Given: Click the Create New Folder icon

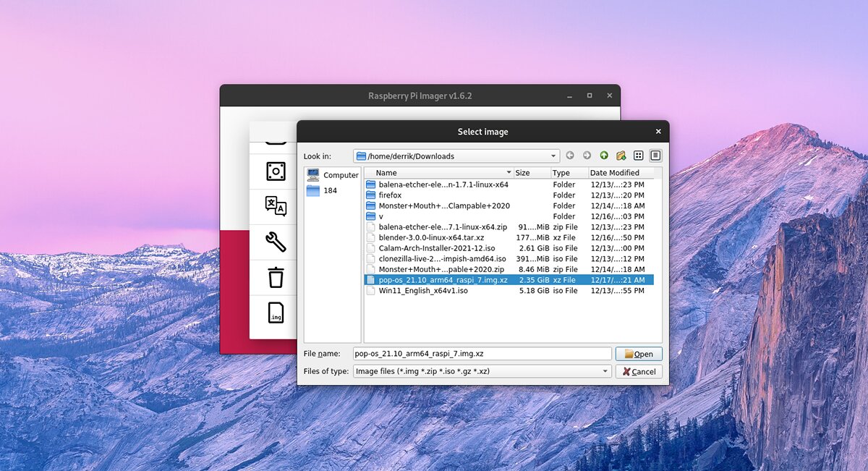Looking at the screenshot, I should pos(621,156).
